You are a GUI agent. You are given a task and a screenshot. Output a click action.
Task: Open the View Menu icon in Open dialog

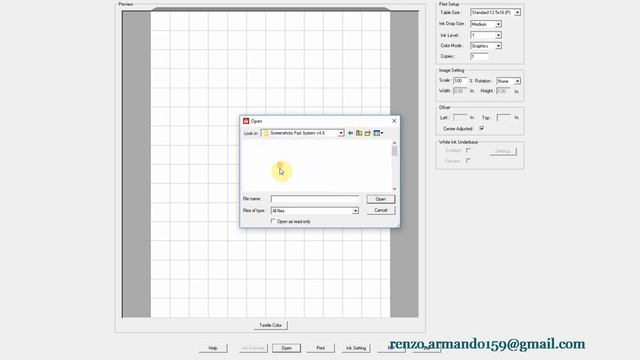click(x=378, y=133)
